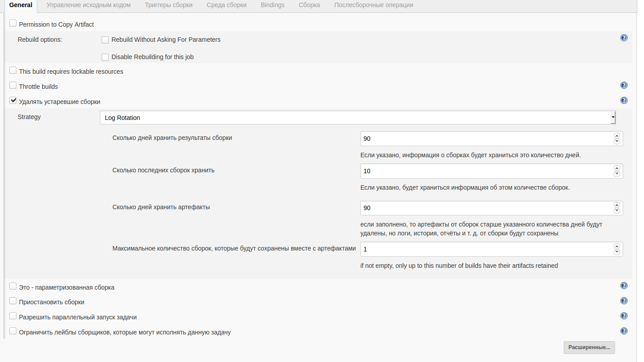The width and height of the screenshot is (644, 362).
Task: Go to Управление исходным кодом tab
Action: (88, 5)
